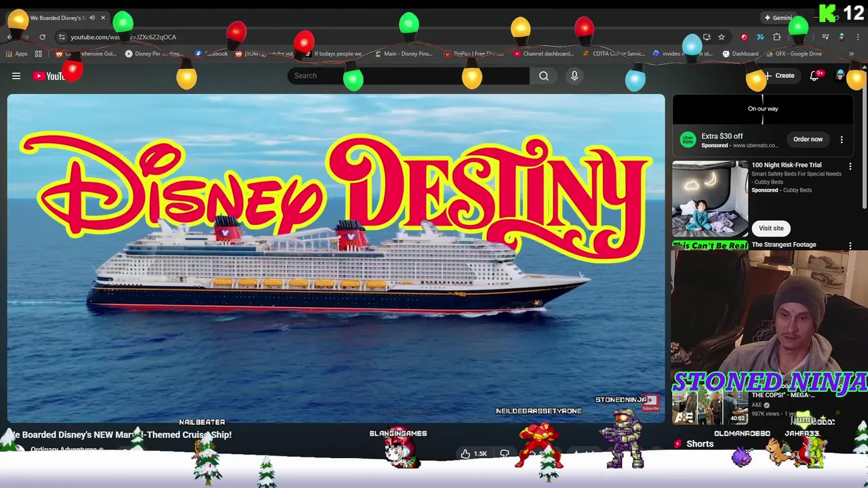Close the 'We Boarded Disney's' browser tab

click(103, 18)
